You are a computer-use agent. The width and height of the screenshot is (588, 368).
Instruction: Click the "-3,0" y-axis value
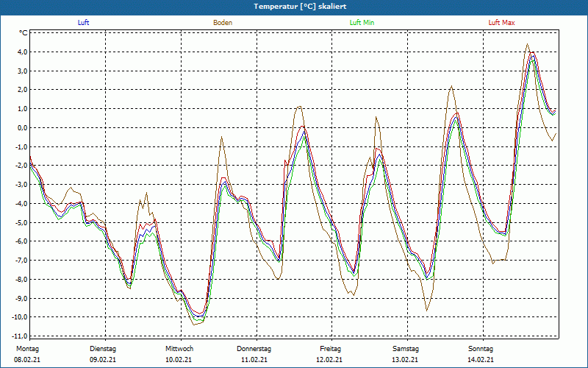pos(21,185)
